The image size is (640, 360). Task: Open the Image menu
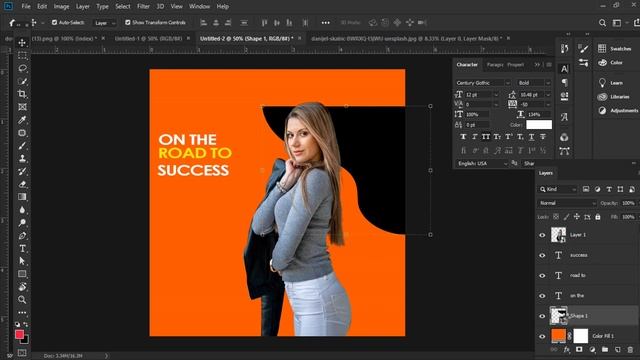pyautogui.click(x=61, y=7)
